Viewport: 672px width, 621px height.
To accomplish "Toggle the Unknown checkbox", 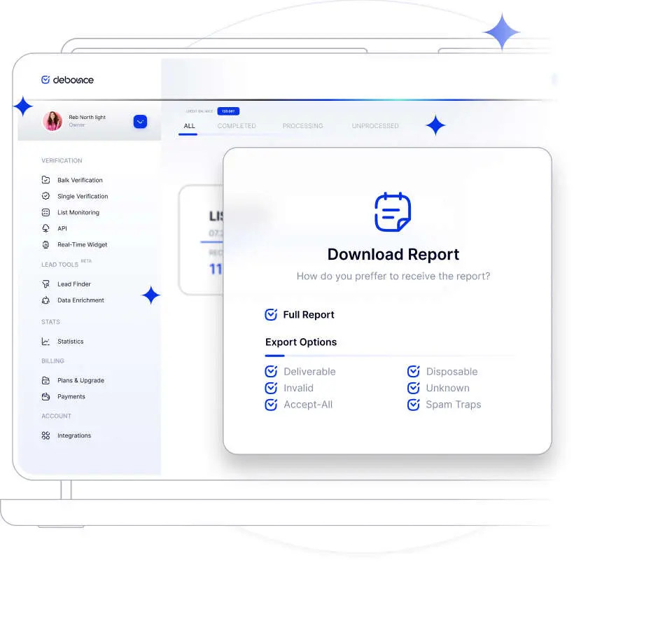I will [413, 388].
